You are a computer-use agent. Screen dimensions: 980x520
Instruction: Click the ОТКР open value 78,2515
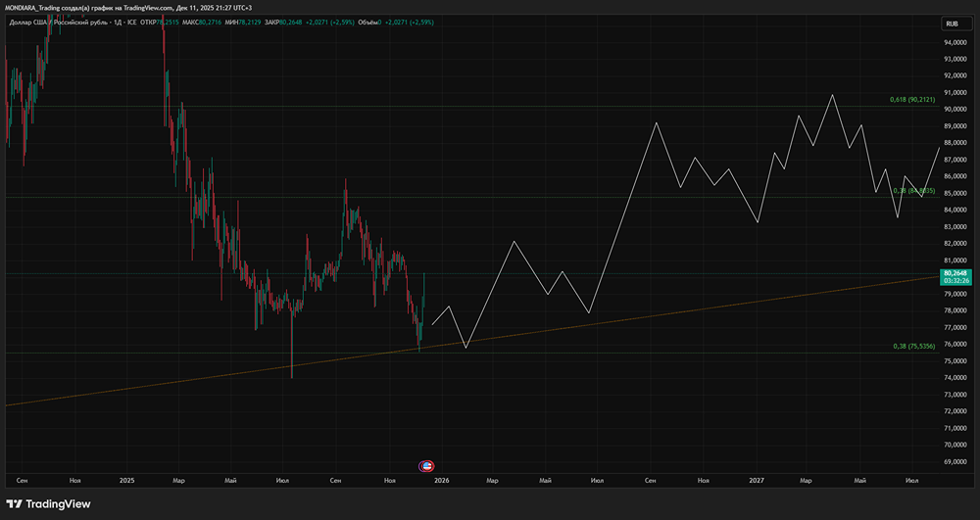[168, 23]
